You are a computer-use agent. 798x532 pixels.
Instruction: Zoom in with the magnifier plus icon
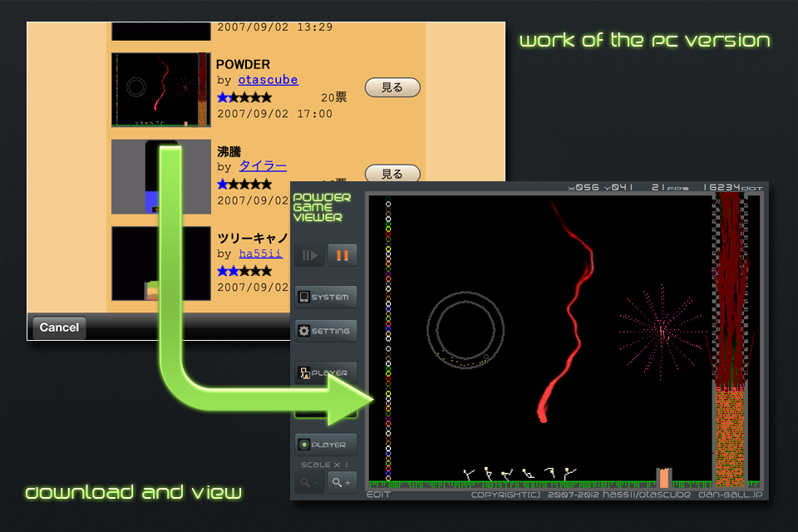coord(341,482)
